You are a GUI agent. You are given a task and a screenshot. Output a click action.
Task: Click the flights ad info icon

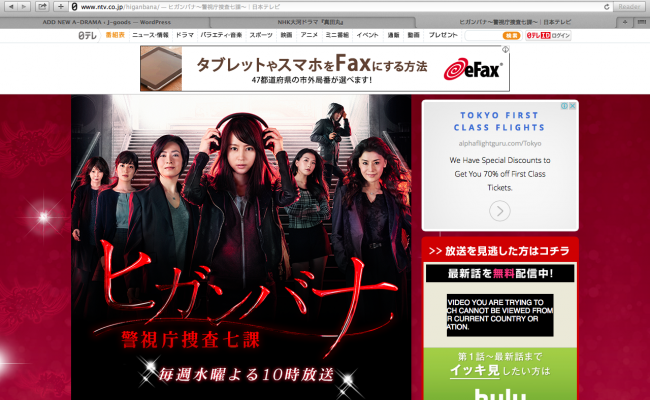(564, 106)
